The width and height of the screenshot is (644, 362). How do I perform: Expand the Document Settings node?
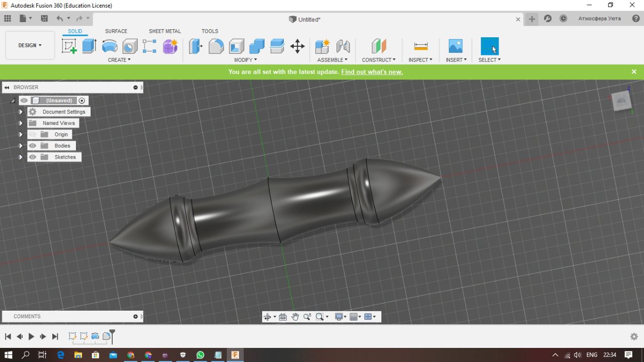(21, 112)
